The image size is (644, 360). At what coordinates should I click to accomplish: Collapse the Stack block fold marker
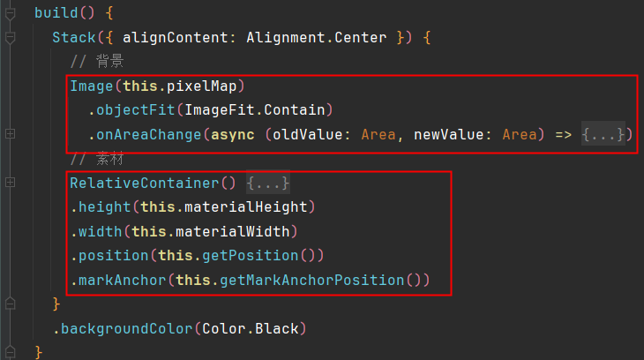[x=10, y=38]
